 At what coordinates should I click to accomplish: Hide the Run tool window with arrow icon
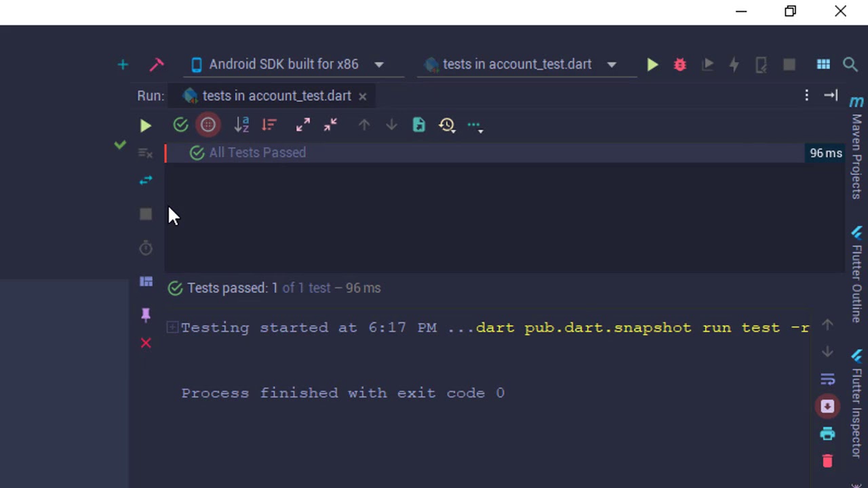pos(831,96)
